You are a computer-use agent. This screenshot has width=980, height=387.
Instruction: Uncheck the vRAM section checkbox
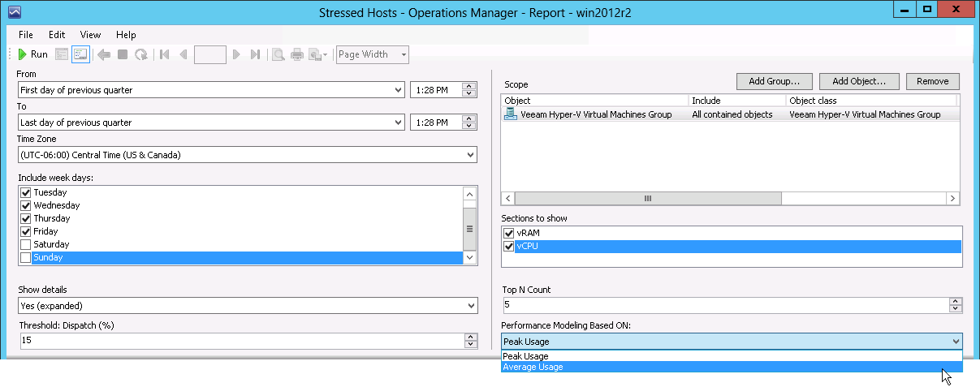coord(509,233)
